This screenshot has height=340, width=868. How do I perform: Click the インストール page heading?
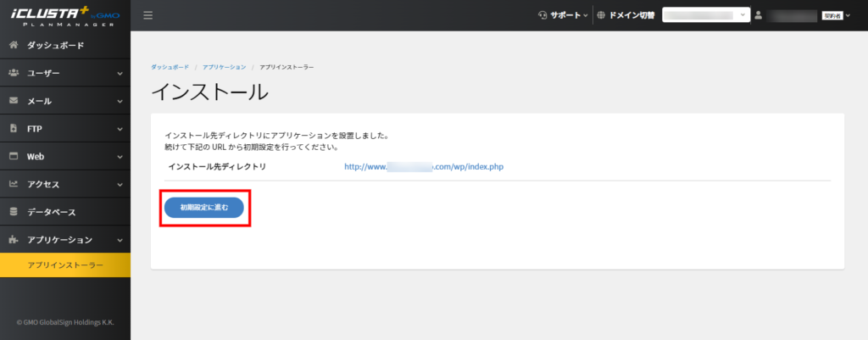[210, 92]
